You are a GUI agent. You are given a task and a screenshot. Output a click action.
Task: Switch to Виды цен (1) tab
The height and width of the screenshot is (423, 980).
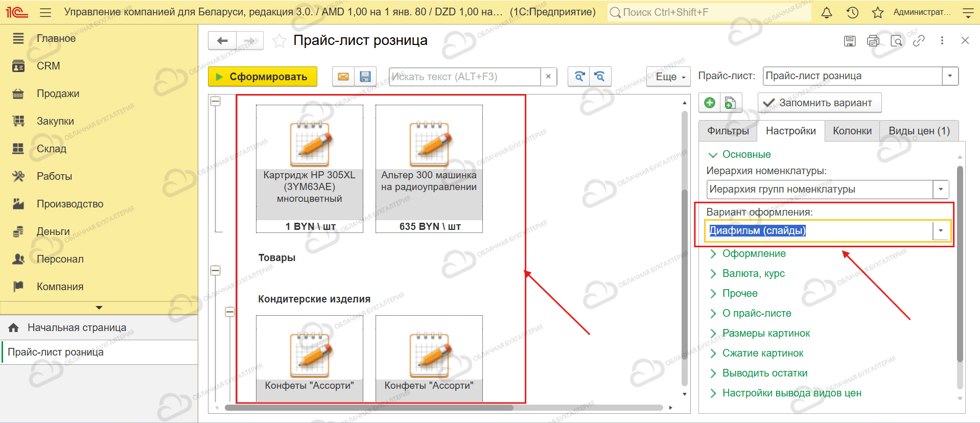coord(919,131)
